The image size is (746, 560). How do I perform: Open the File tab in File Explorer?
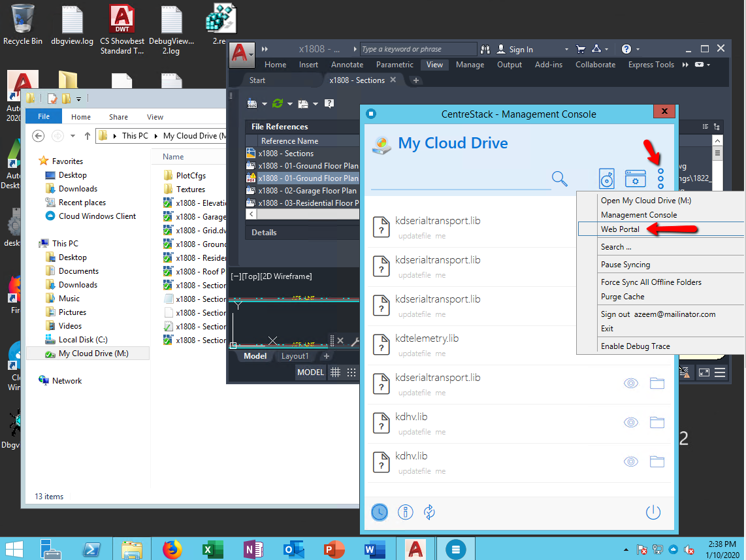click(x=44, y=116)
